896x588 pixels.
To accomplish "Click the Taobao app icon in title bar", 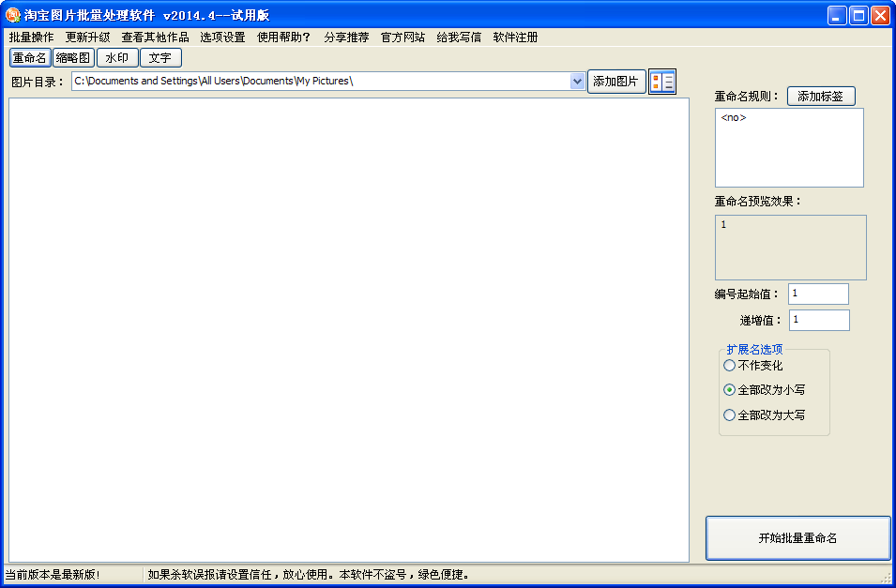I will (12, 15).
